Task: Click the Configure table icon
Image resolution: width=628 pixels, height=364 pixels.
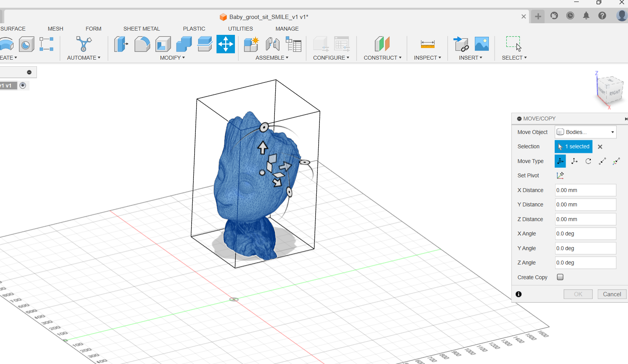Action: 342,44
